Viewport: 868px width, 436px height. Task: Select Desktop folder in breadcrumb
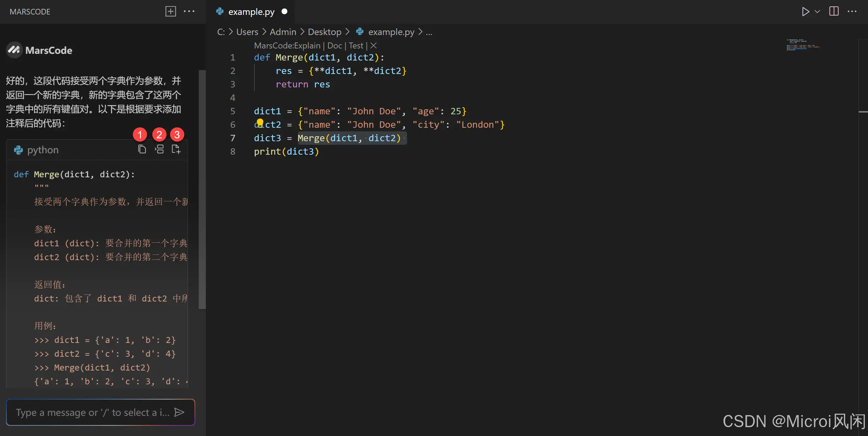click(x=324, y=32)
